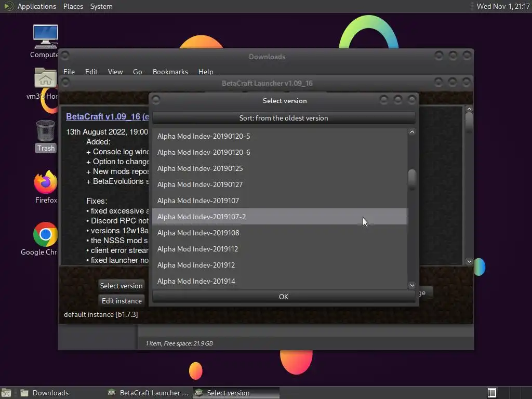
Task: Open the System menu
Action: click(101, 6)
